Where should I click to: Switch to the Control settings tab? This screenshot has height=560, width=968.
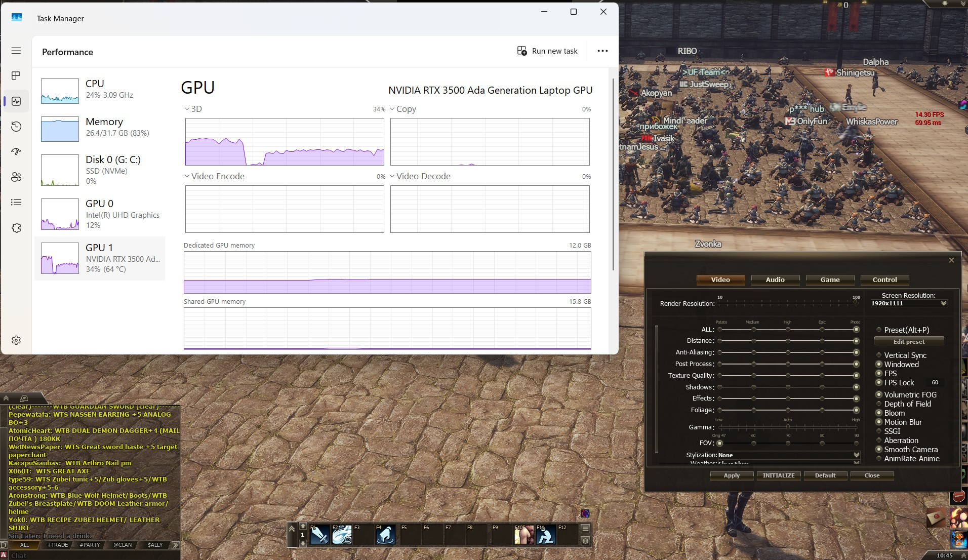click(884, 280)
